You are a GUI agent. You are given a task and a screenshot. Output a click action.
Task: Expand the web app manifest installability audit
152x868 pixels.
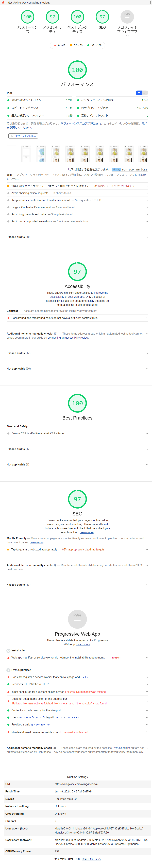58,658
